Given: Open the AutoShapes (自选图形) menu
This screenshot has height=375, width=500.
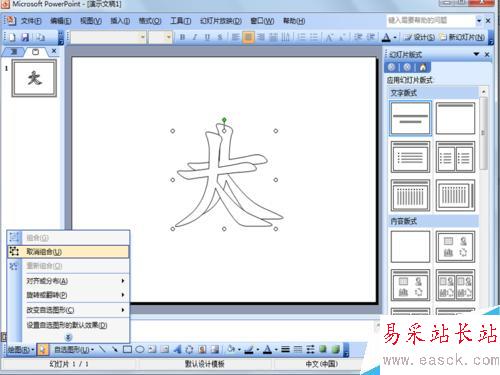Looking at the screenshot, I should [x=74, y=349].
